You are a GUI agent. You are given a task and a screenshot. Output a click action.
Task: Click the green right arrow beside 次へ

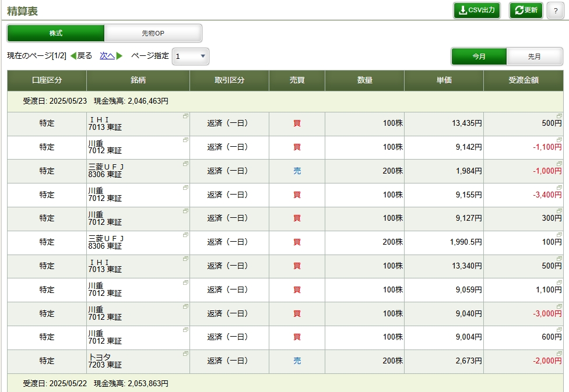tap(120, 56)
